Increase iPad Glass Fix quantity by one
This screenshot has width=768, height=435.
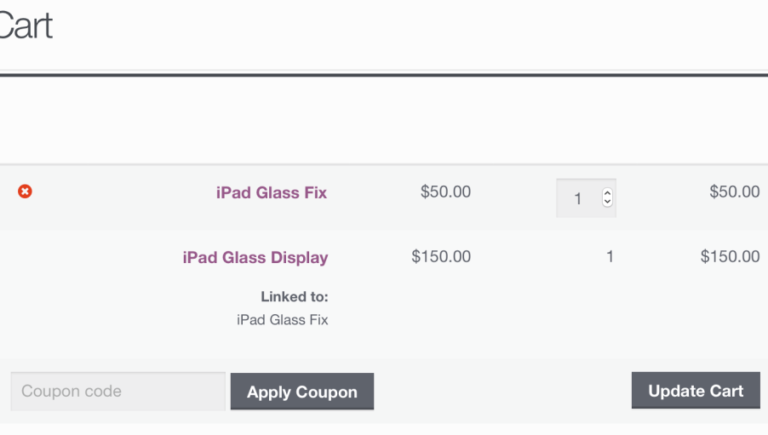click(607, 193)
